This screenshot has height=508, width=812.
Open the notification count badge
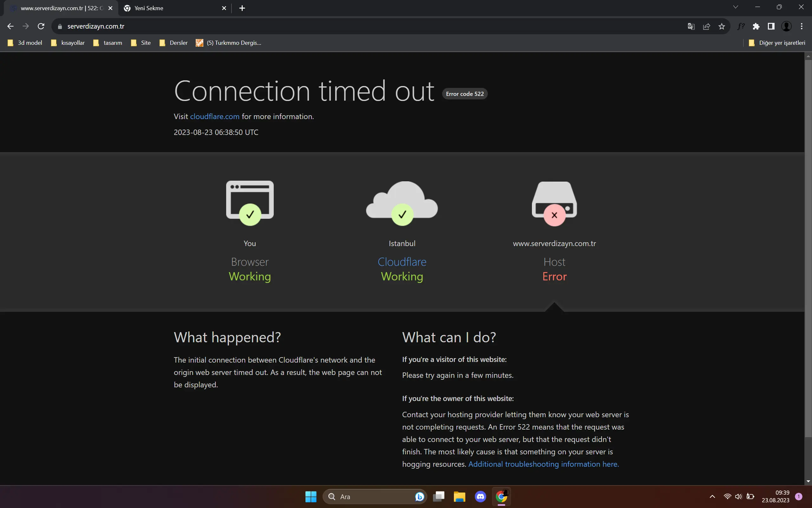click(x=799, y=497)
